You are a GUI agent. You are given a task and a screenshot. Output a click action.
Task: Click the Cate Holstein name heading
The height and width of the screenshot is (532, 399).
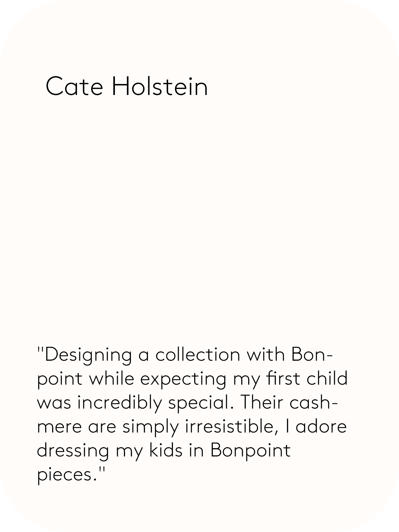(127, 86)
